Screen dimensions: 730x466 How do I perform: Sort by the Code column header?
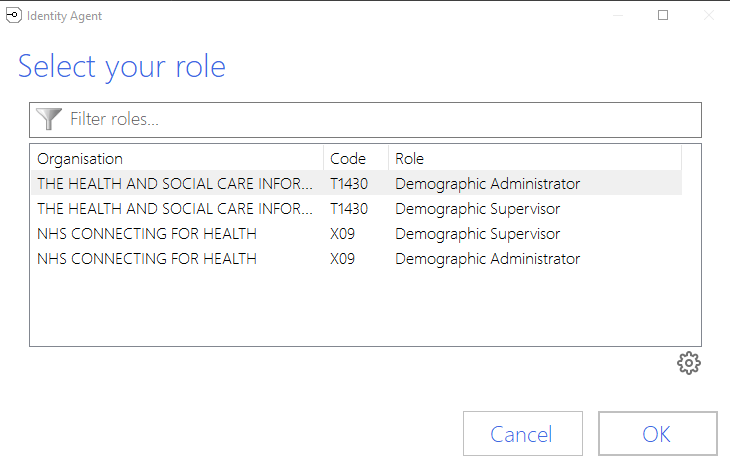point(356,158)
